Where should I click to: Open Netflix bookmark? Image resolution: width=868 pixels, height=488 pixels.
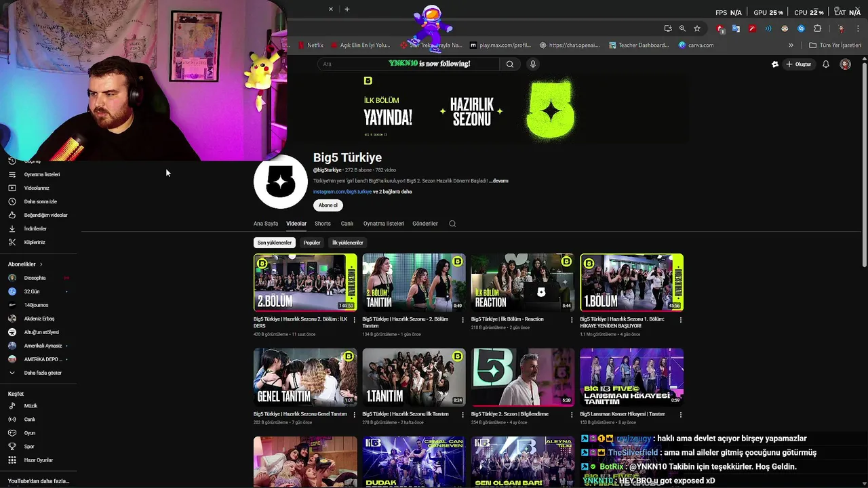click(x=311, y=45)
